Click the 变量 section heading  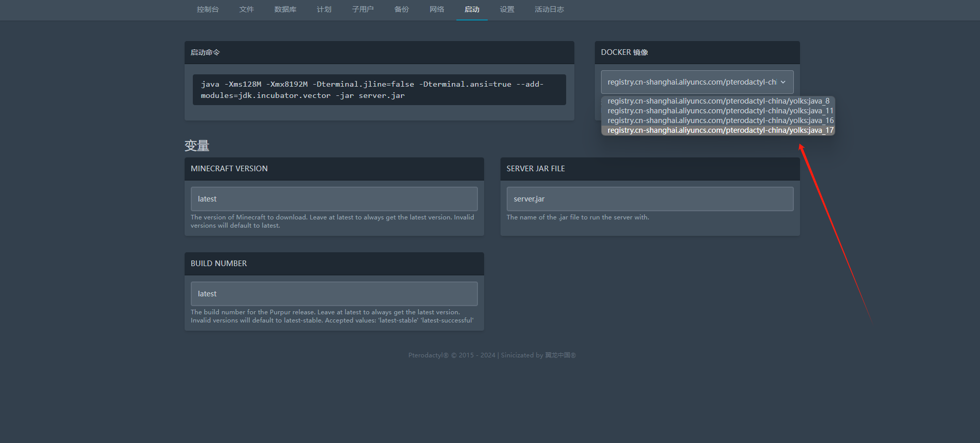[197, 146]
